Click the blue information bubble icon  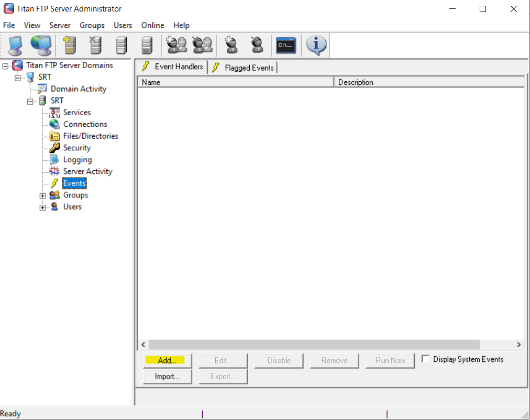pos(316,46)
